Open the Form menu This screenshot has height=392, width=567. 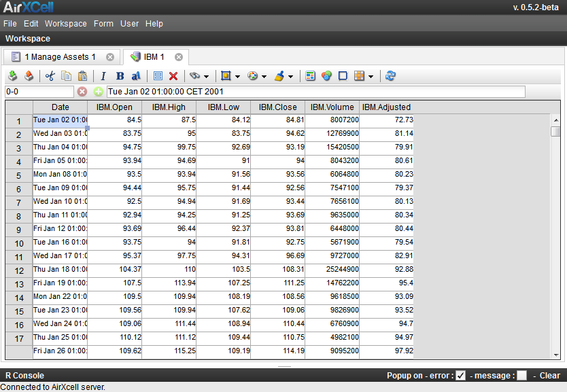click(x=103, y=24)
